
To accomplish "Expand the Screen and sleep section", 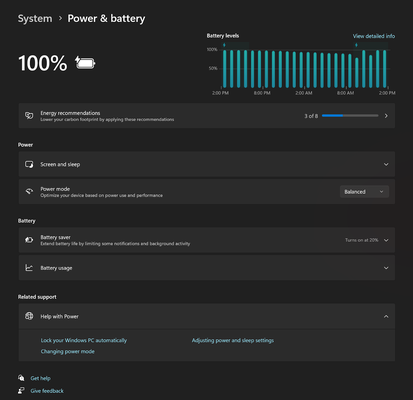I will click(x=207, y=164).
